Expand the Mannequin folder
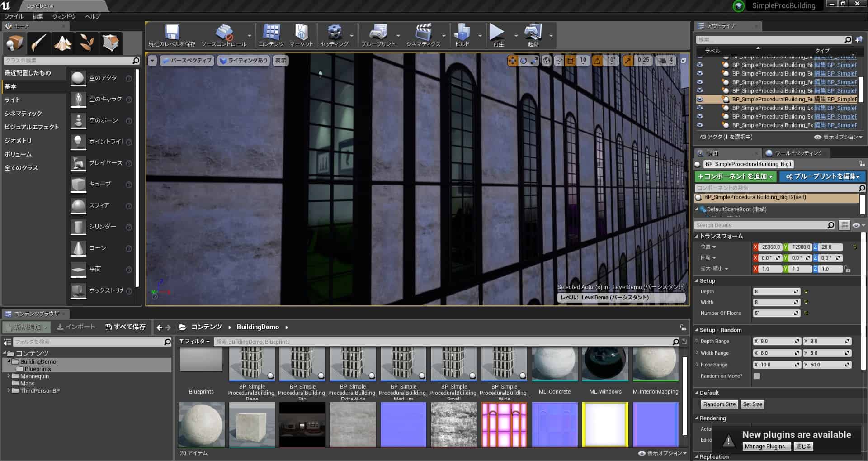868x461 pixels. click(9, 376)
